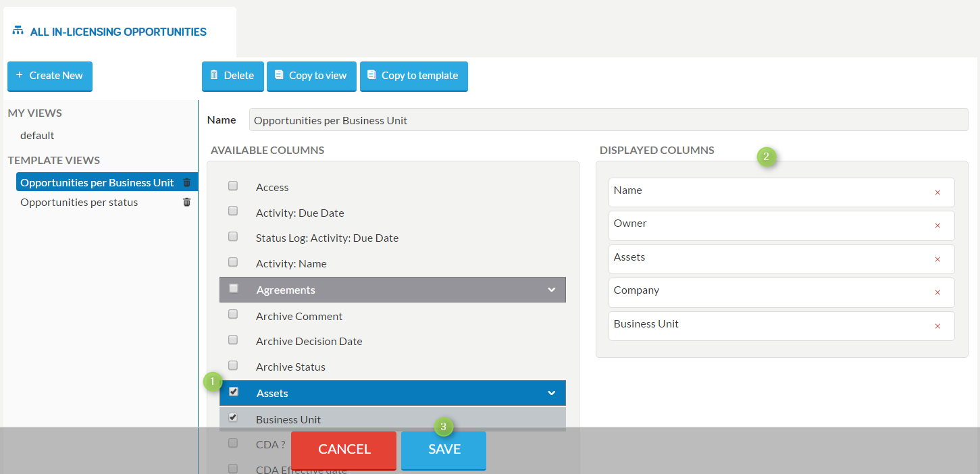Expand the Agreements group chevron

point(552,290)
